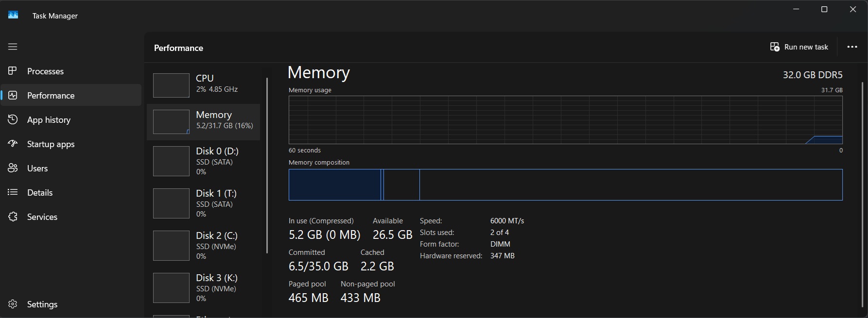Select Disk 0 (D:) performance item
868x318 pixels.
[x=204, y=161]
